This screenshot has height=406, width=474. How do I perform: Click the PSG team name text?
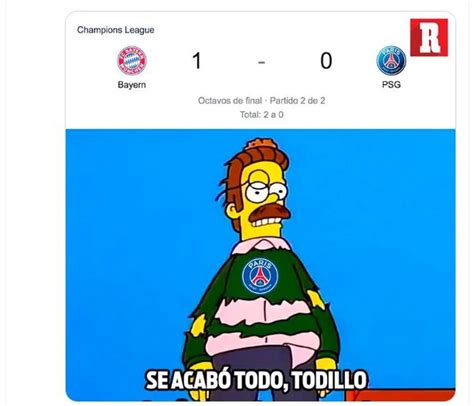(x=391, y=85)
